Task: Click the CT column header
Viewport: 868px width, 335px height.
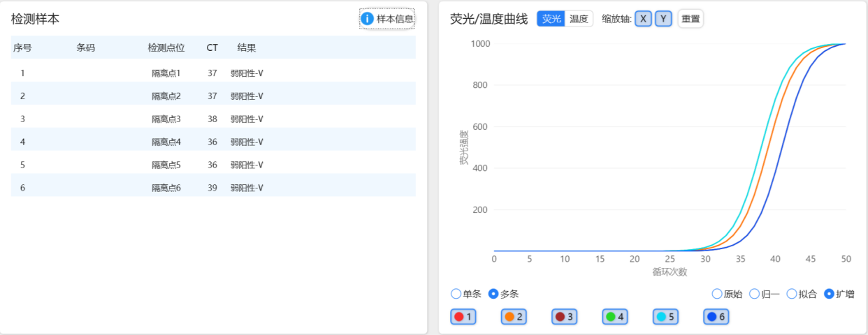Action: coord(212,48)
